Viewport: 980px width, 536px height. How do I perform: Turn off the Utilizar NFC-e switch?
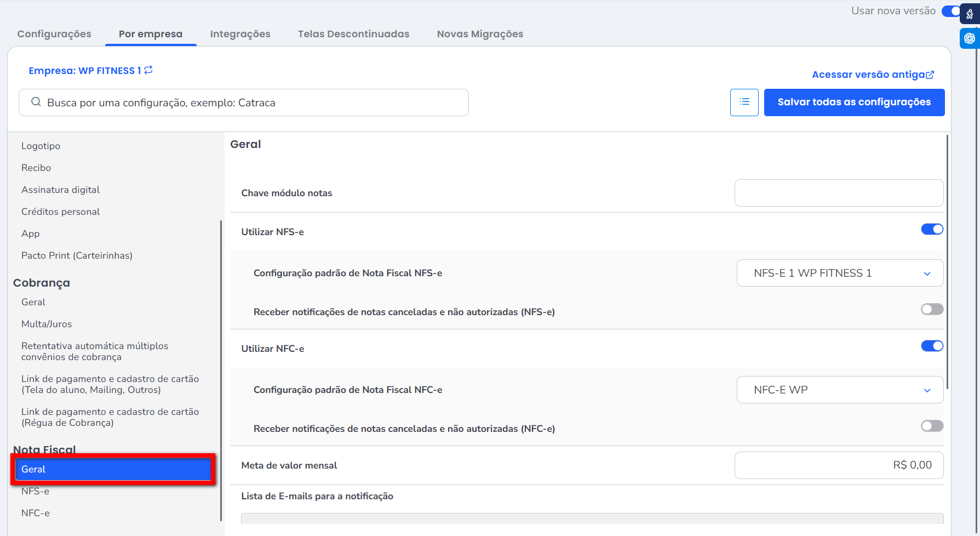click(932, 346)
